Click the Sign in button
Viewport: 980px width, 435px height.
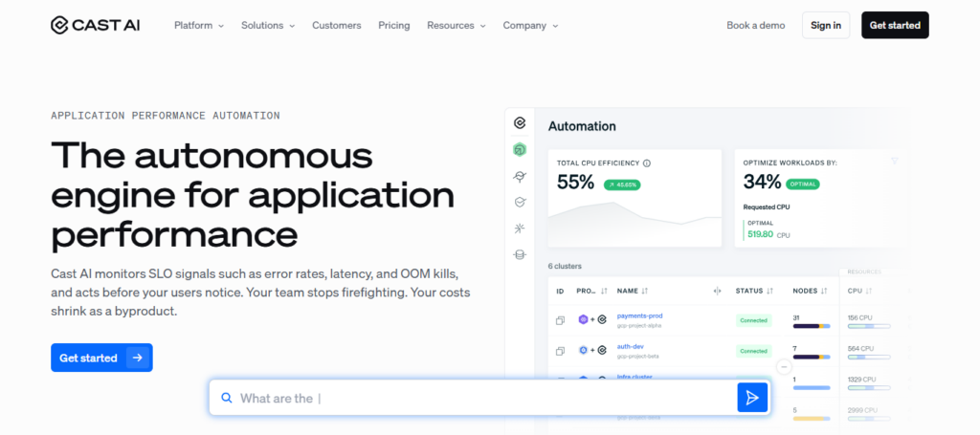tap(825, 26)
